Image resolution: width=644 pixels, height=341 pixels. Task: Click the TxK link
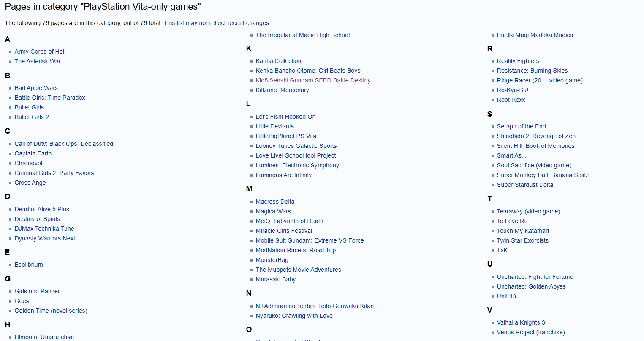pos(502,250)
